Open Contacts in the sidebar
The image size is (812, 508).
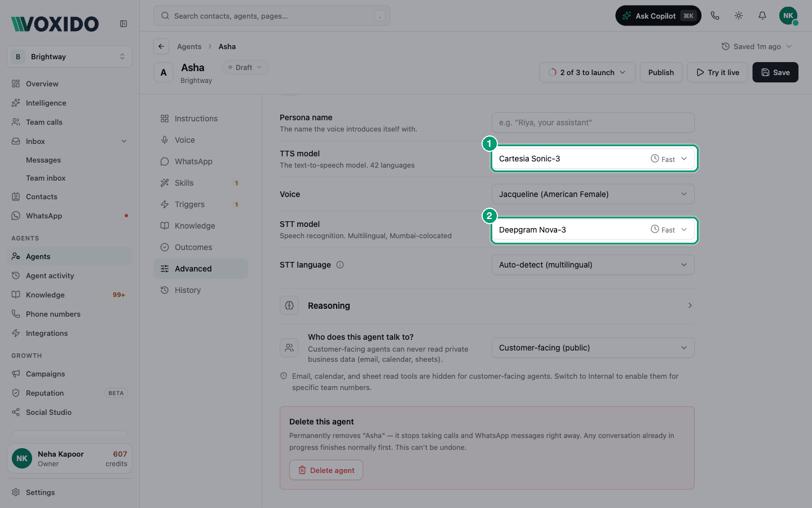[x=70, y=196]
